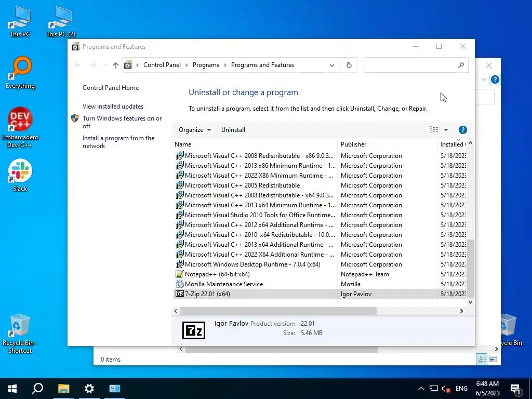The height and width of the screenshot is (399, 532).
Task: Open help icon beside view options
Action: (463, 130)
